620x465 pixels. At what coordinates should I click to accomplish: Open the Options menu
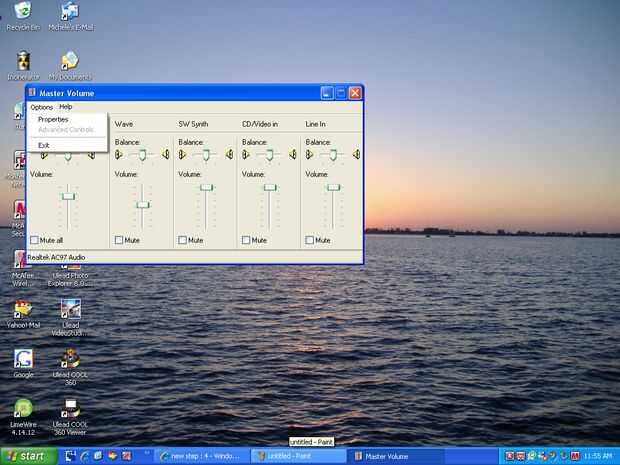pyautogui.click(x=42, y=107)
